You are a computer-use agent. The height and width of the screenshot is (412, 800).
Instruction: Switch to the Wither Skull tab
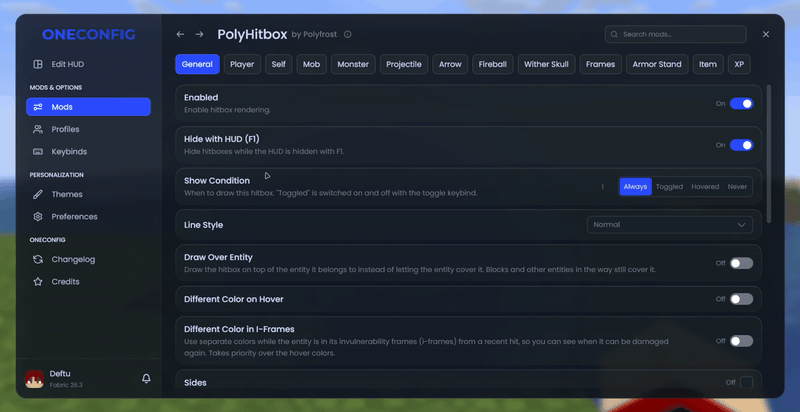point(546,64)
